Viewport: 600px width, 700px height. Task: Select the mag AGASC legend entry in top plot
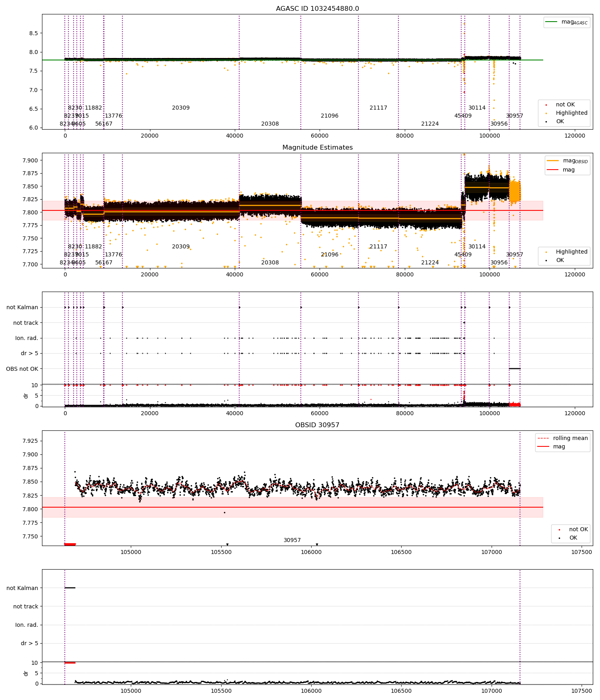click(x=567, y=22)
